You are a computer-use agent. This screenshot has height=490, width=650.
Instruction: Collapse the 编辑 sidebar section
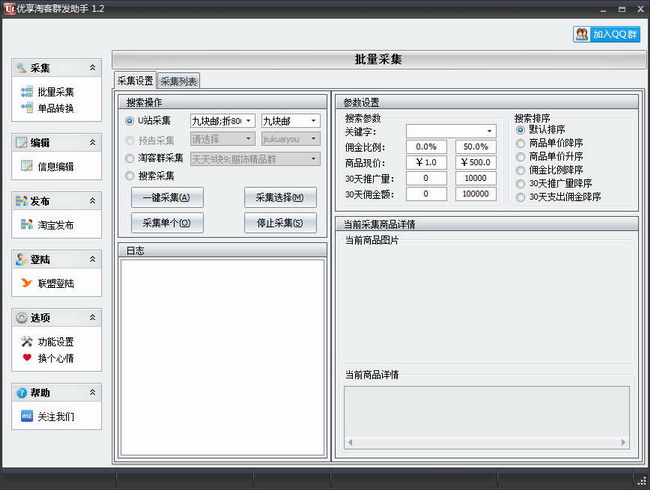coord(92,142)
